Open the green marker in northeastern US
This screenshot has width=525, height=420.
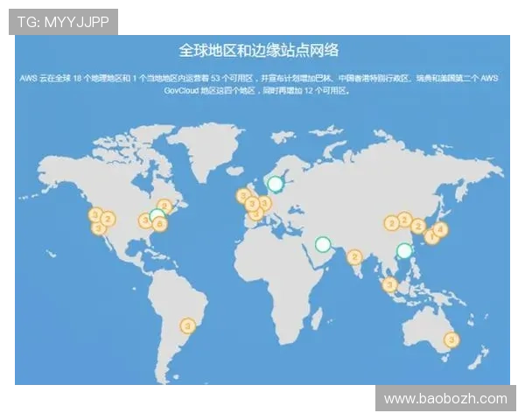157,216
